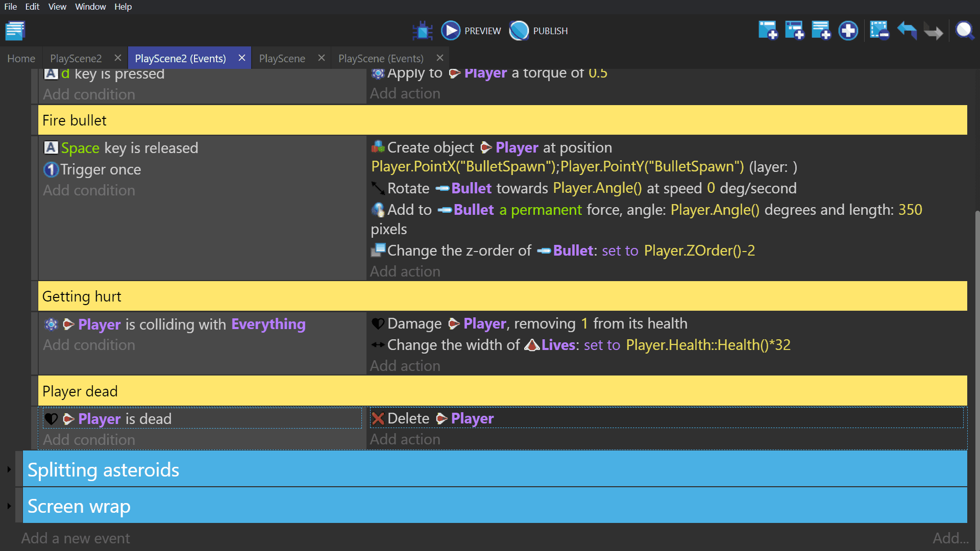Click the add comment icon

click(x=821, y=31)
